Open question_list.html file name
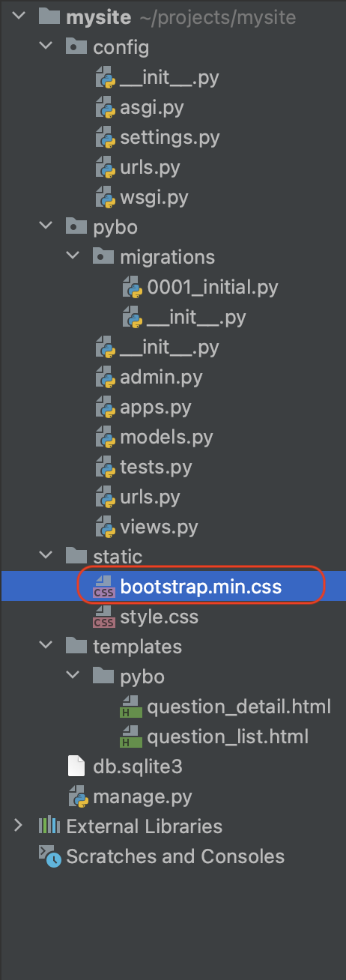The image size is (346, 980). click(228, 736)
